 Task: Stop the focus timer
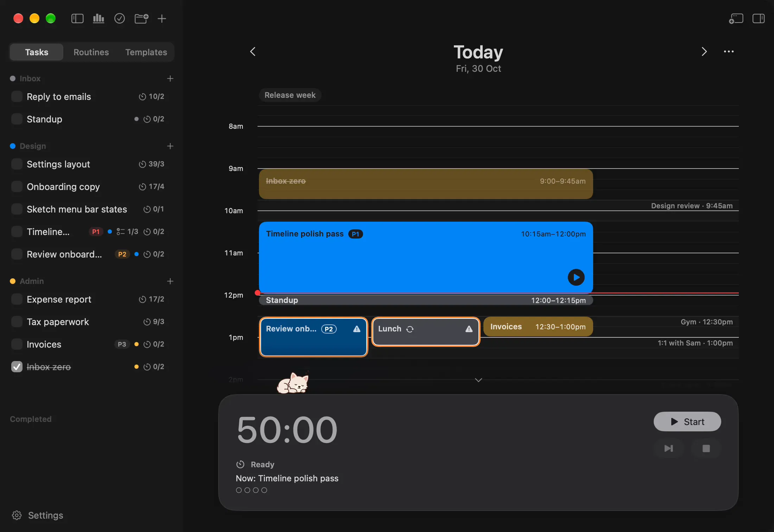coord(706,448)
